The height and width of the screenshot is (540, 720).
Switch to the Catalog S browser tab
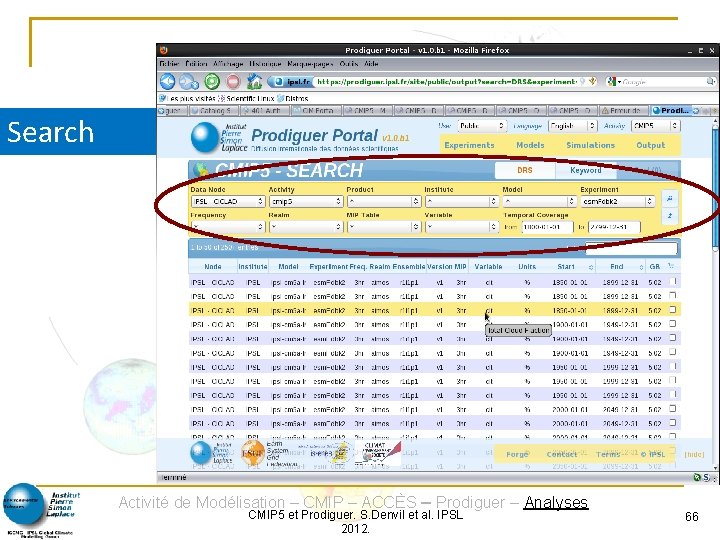pos(213,111)
